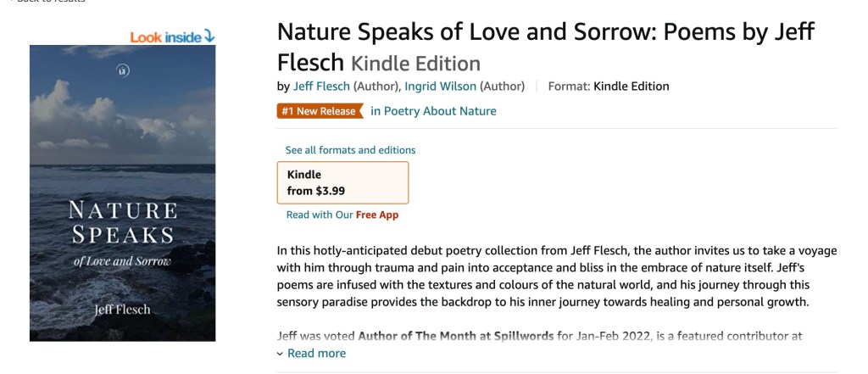Open Ingrid Wilson author page link
868x374 pixels.
(x=440, y=86)
